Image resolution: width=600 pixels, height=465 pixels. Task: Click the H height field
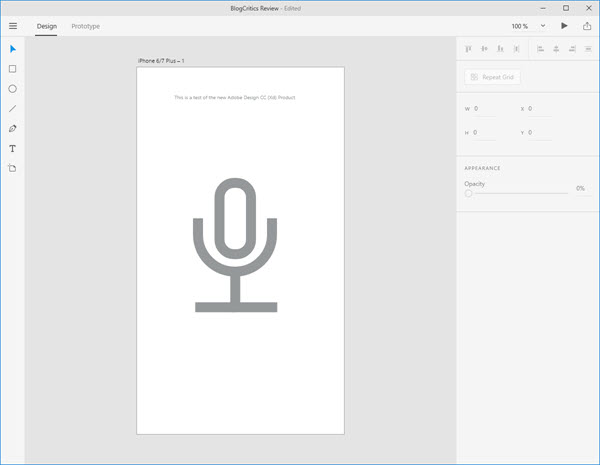click(x=484, y=132)
